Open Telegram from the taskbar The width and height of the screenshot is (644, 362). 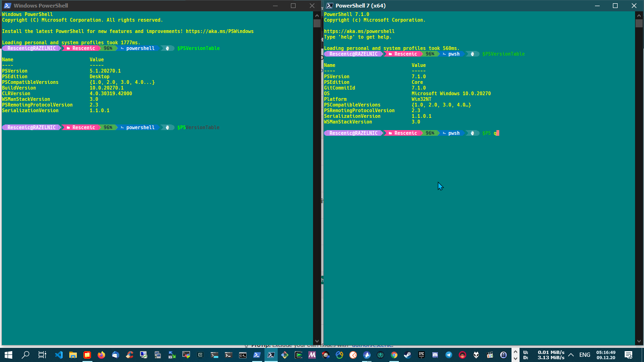(x=449, y=355)
